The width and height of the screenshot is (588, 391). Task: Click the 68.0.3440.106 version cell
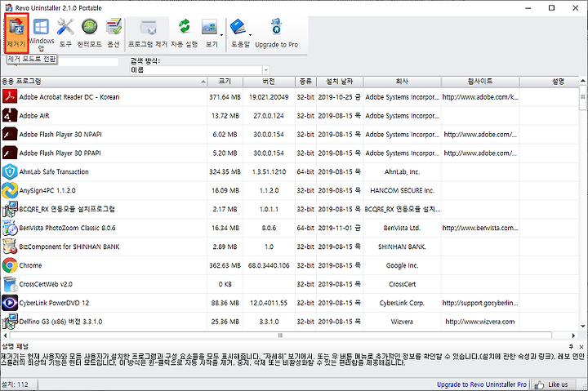(x=269, y=265)
